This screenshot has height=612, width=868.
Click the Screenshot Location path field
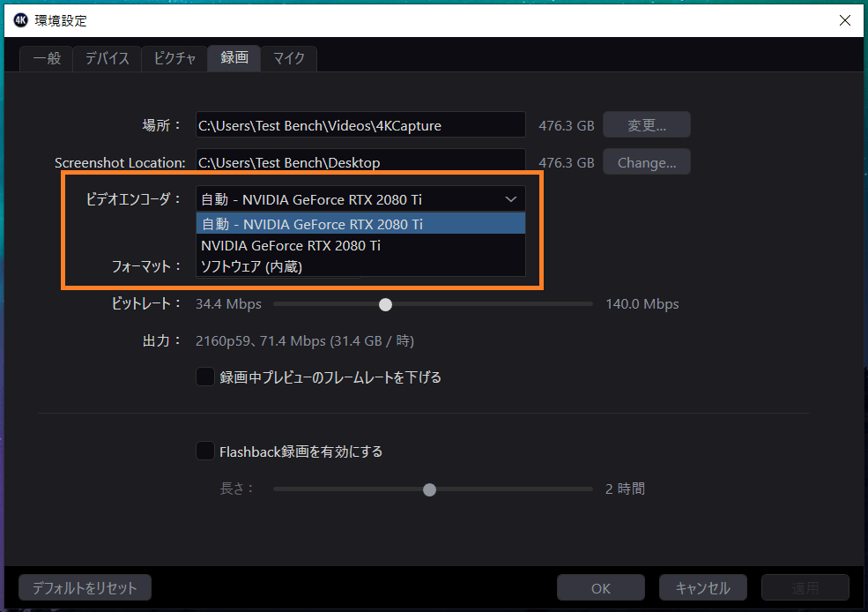360,161
